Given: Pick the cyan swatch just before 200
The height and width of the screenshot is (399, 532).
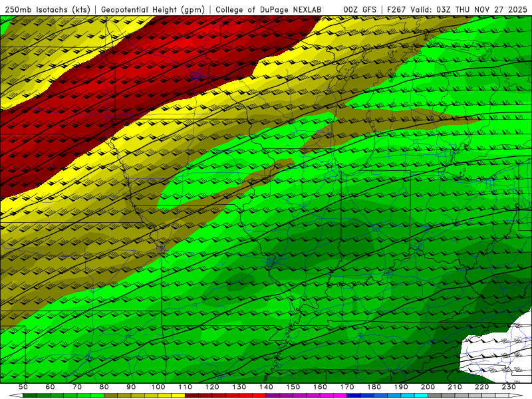Looking at the screenshot, I should 421,395.
